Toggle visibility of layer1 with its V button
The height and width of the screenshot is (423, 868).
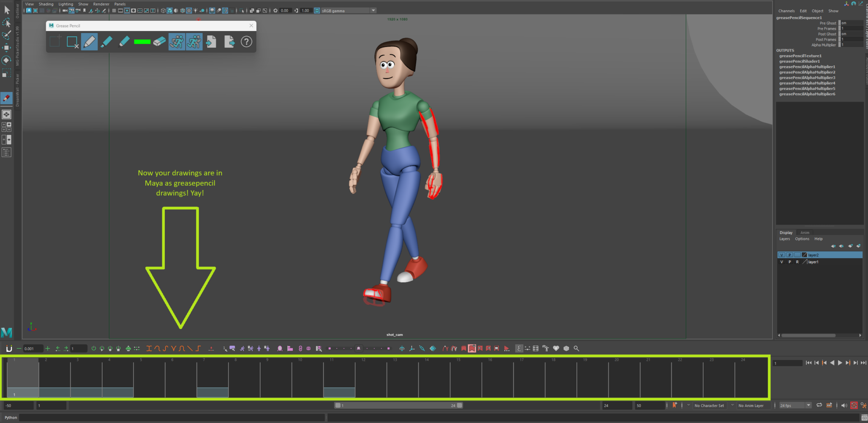(782, 262)
